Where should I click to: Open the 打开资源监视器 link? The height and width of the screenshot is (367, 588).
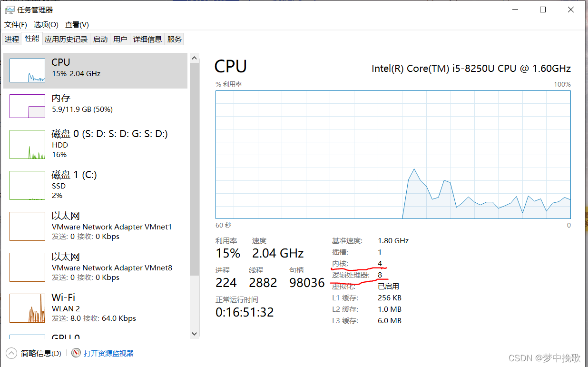pos(108,353)
